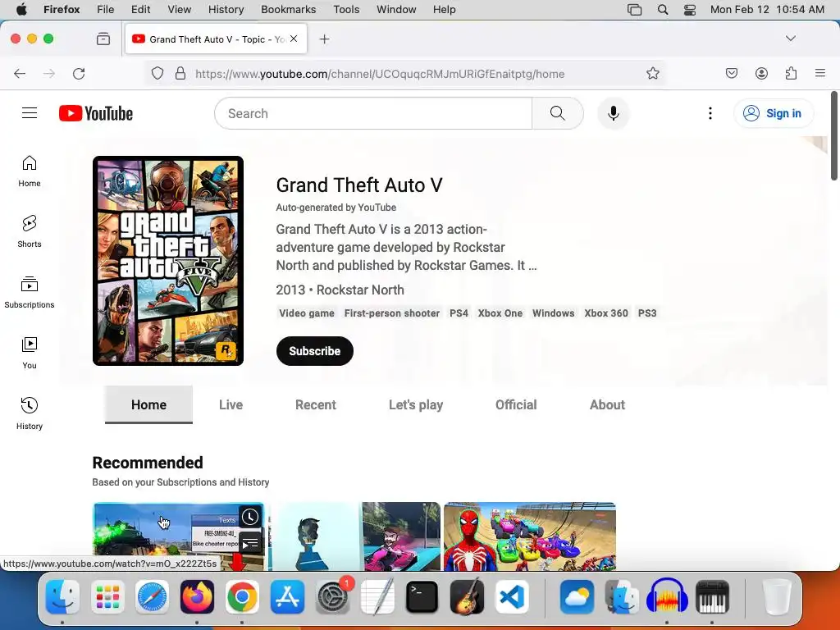Launch Google Chrome from the Dock

(242, 597)
